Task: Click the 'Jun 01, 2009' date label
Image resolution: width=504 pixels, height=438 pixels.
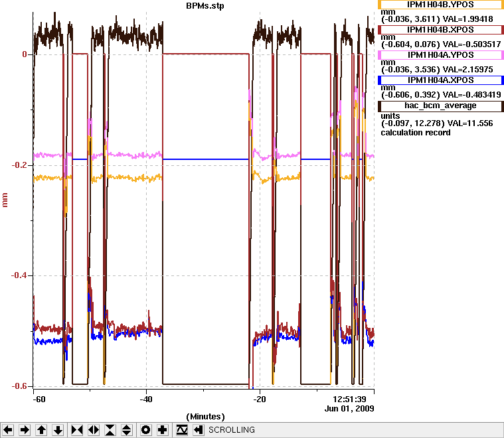Action: (x=349, y=408)
